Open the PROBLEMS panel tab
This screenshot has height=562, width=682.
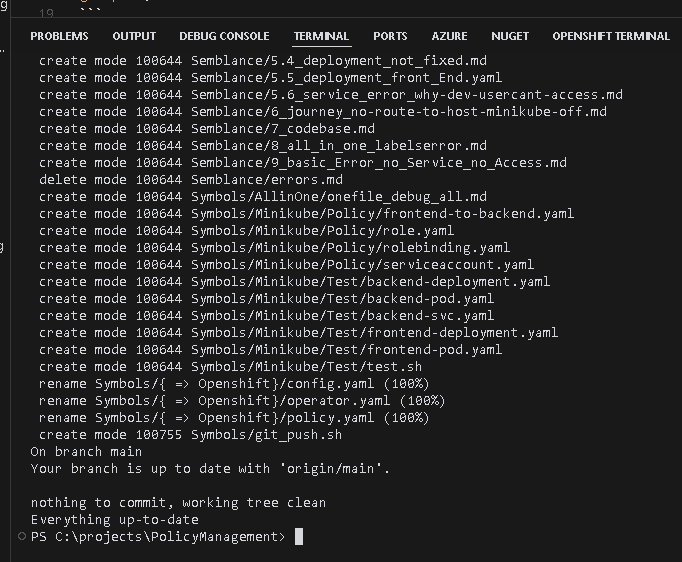59,36
